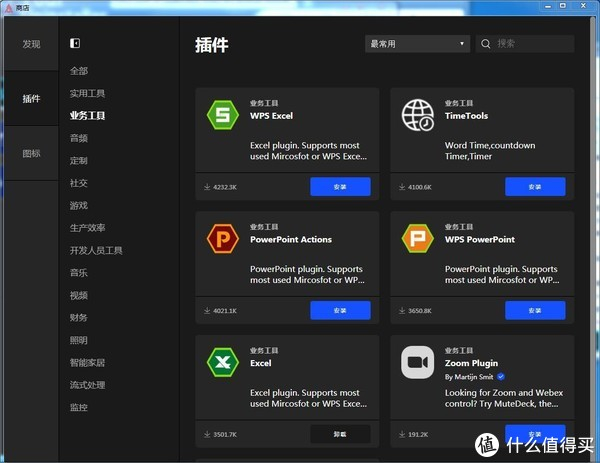Open the TimeTools plugin title
Screen dimensions: 600x463
click(x=466, y=116)
